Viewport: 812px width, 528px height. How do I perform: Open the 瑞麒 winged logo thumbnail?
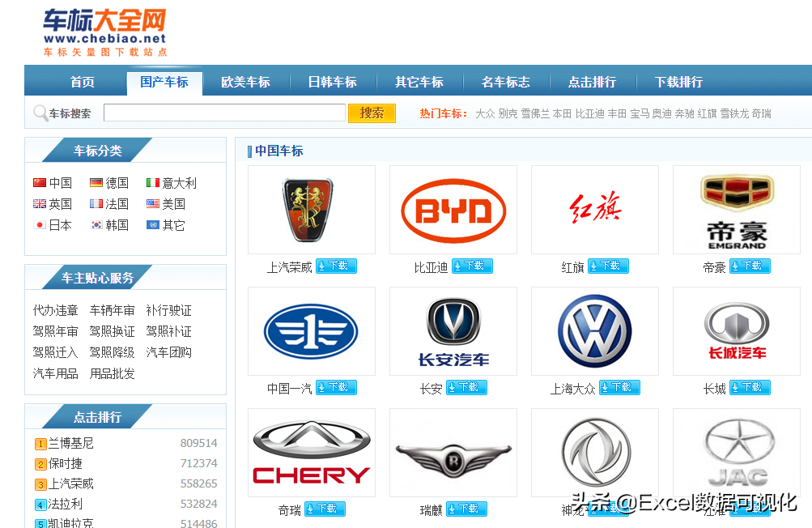[453, 453]
